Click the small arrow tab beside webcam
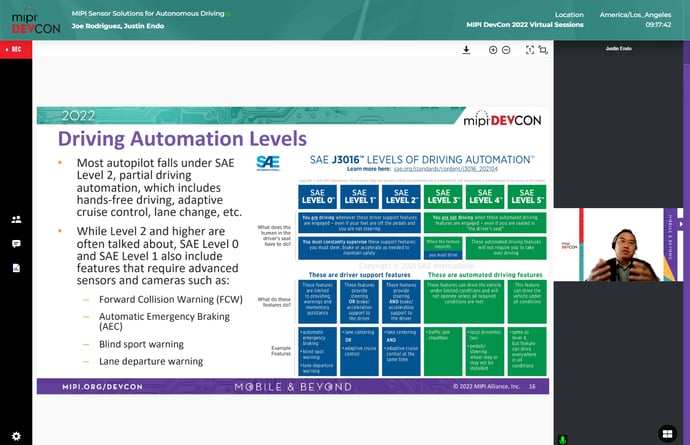 click(x=681, y=224)
